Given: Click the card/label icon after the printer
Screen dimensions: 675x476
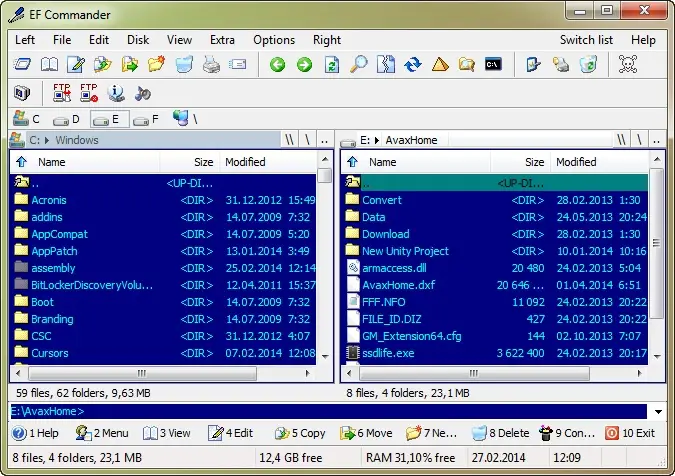Looking at the screenshot, I should click(238, 65).
